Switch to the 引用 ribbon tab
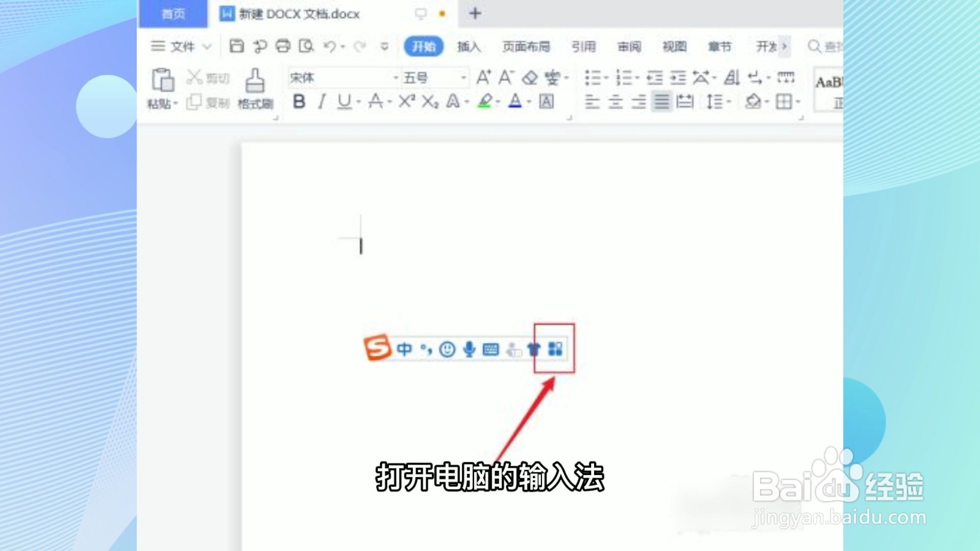 pyautogui.click(x=584, y=47)
